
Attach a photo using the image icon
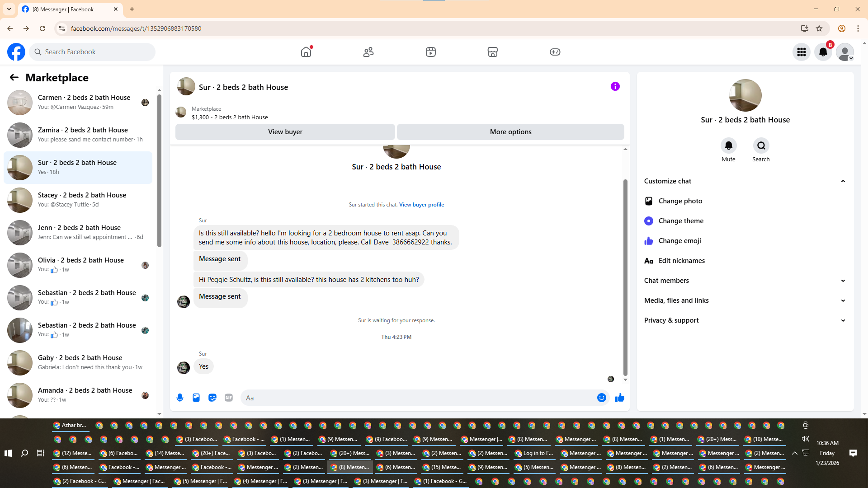coord(196,398)
